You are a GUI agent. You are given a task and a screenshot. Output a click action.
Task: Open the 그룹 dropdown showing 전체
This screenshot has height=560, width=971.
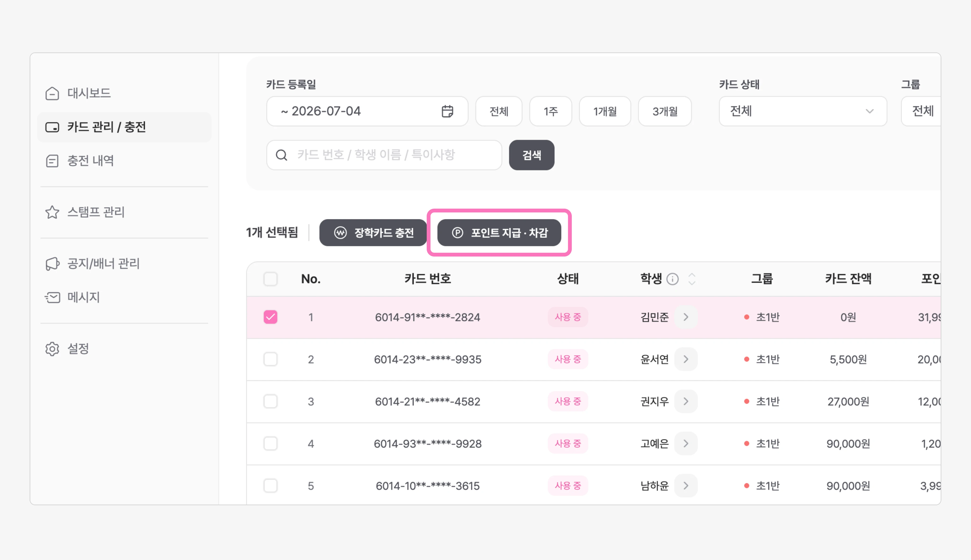921,111
